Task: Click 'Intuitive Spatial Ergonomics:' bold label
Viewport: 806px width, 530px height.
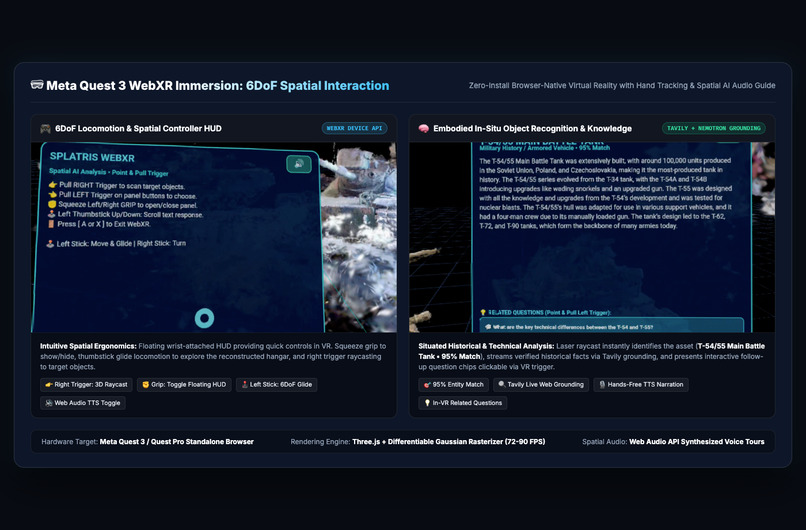Action: tap(88, 346)
